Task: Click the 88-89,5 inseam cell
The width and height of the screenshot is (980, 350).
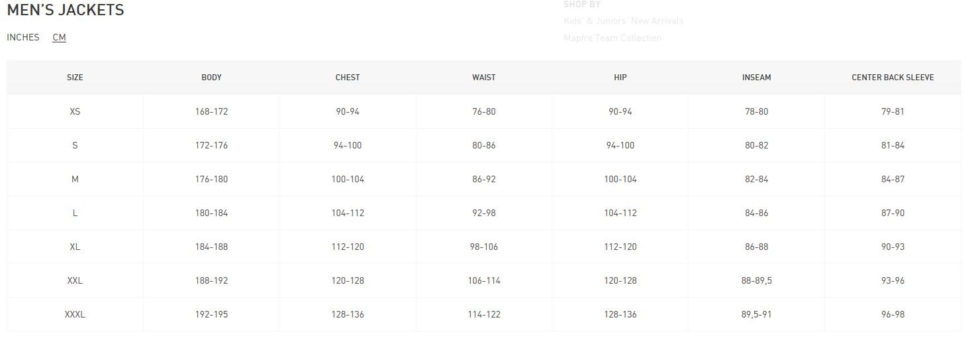Action: pos(756,280)
